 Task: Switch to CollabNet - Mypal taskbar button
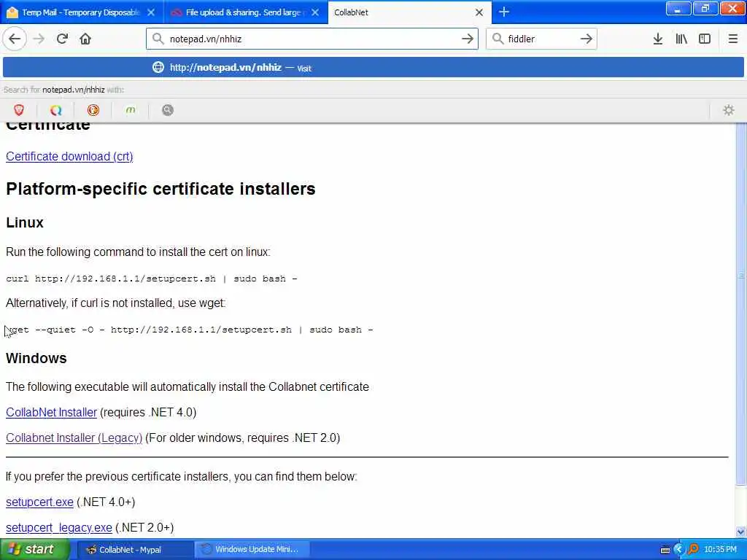tap(135, 550)
